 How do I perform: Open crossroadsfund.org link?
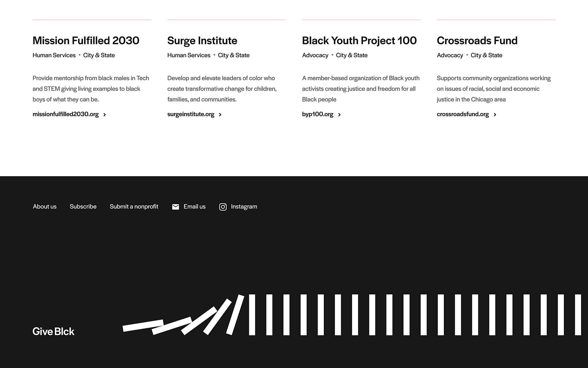463,114
